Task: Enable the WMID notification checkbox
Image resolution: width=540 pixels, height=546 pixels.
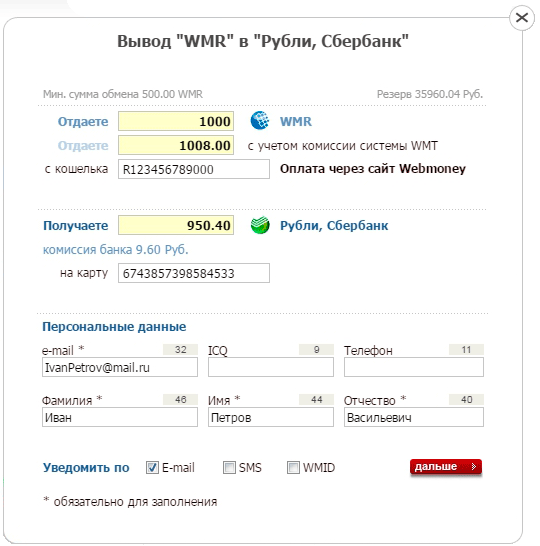Action: pos(293,467)
